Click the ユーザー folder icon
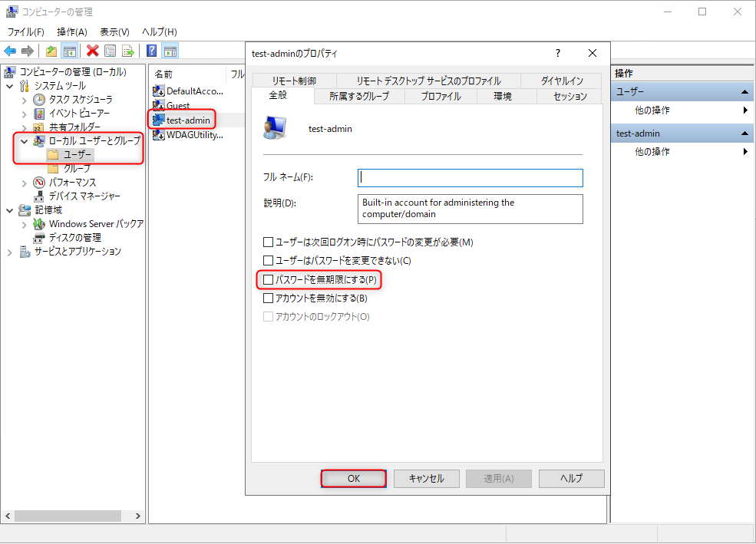The height and width of the screenshot is (544, 756). [53, 155]
